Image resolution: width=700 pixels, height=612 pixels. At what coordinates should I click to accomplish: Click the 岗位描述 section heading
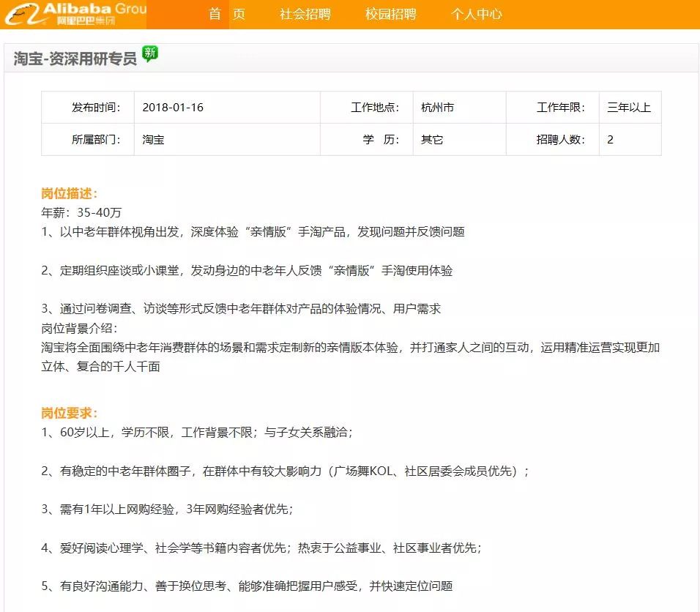click(70, 193)
